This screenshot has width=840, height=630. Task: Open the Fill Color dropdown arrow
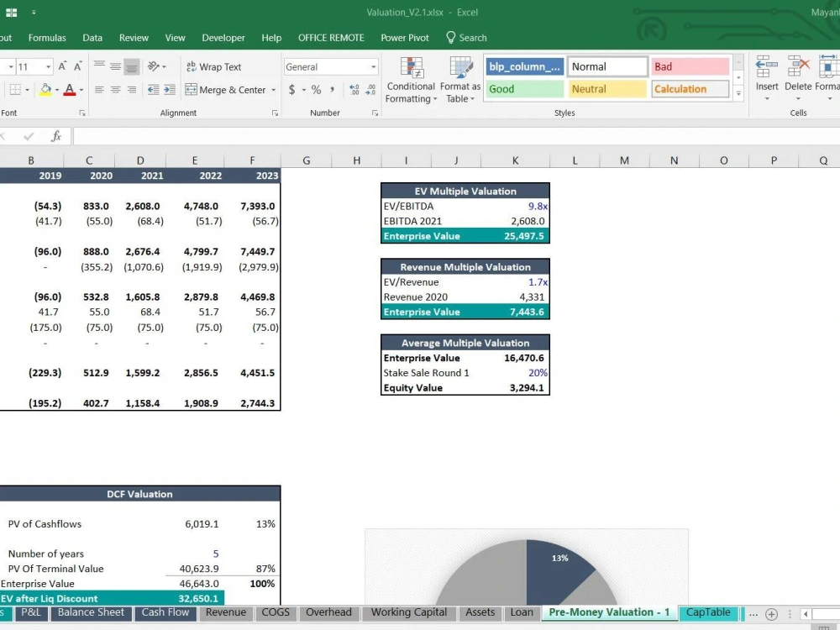tap(59, 90)
